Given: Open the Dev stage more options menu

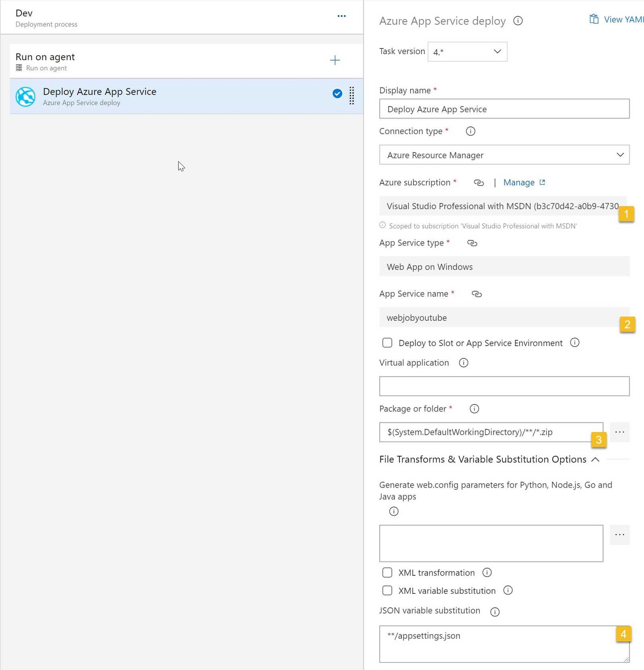Looking at the screenshot, I should [341, 16].
